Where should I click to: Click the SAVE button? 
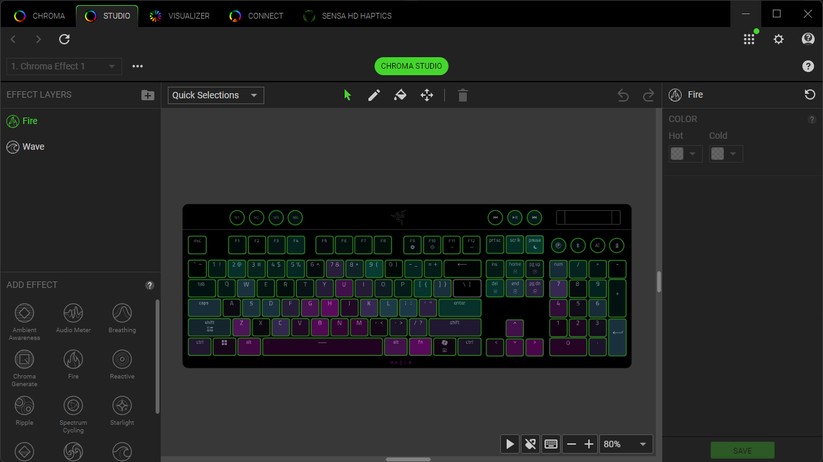pyautogui.click(x=742, y=450)
